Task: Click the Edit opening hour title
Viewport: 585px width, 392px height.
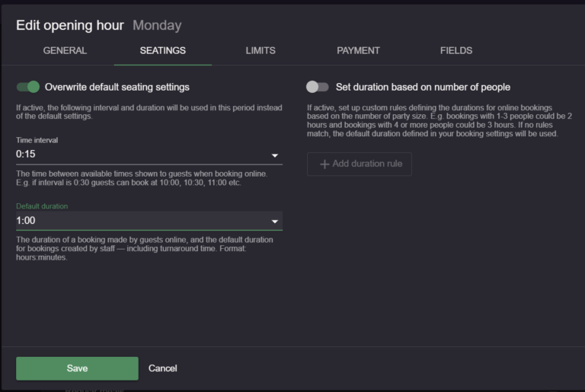Action: [70, 25]
